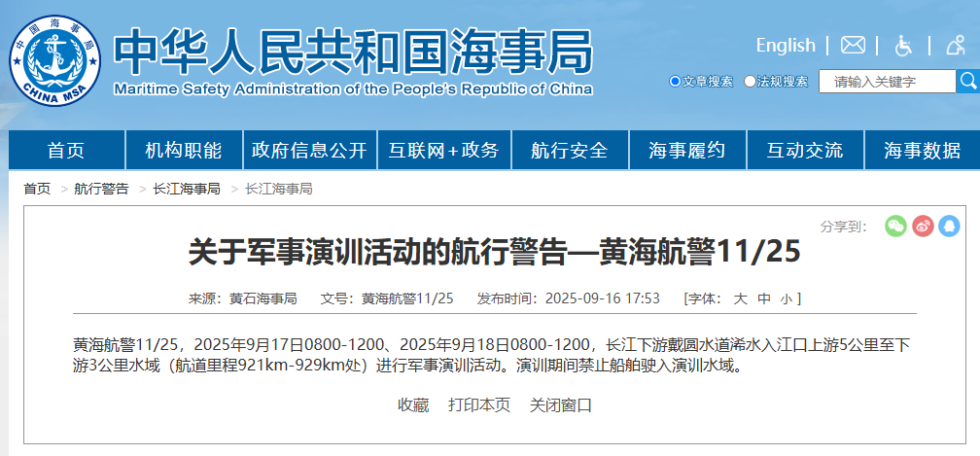Click the 航行警告 breadcrumb link

101,189
